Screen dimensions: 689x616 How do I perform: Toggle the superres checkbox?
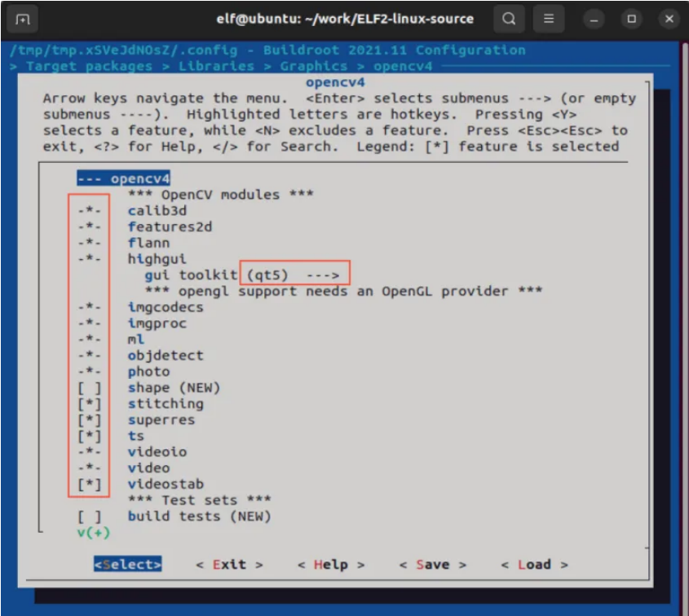coord(89,420)
